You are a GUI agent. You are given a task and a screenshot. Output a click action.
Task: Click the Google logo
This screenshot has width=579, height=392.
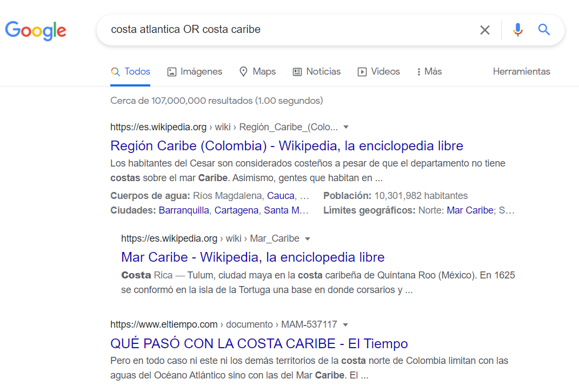click(x=36, y=30)
